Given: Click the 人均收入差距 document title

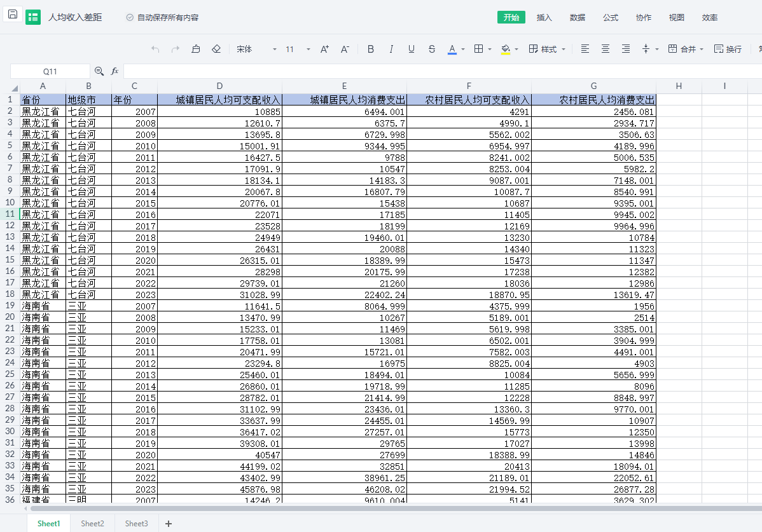Looking at the screenshot, I should pyautogui.click(x=75, y=17).
